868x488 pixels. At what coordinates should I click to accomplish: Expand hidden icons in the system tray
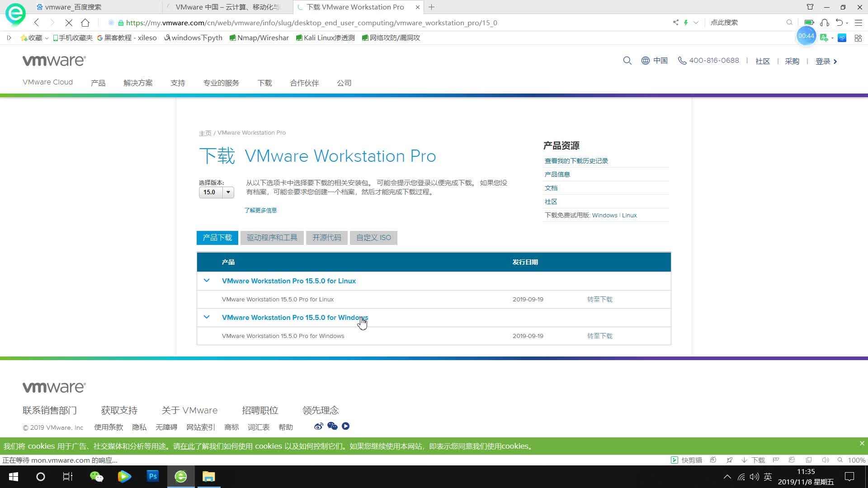pyautogui.click(x=727, y=476)
